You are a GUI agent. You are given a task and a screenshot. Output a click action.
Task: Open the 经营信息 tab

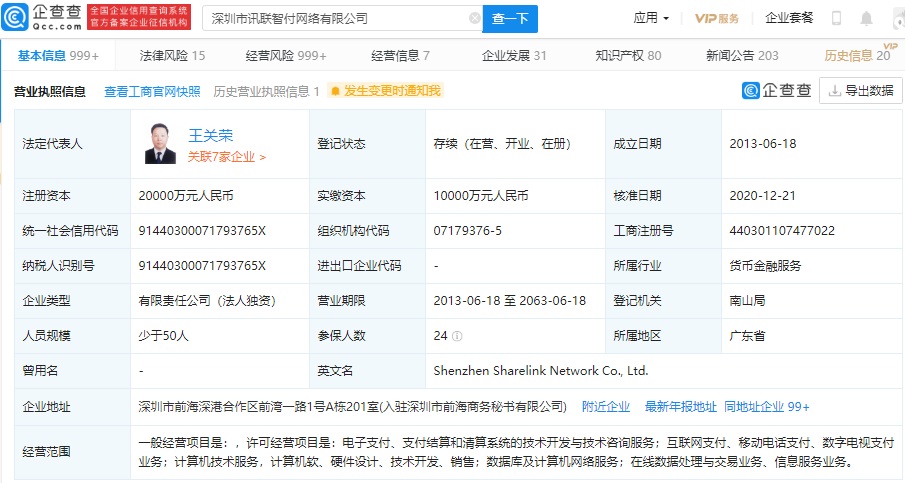pyautogui.click(x=400, y=55)
